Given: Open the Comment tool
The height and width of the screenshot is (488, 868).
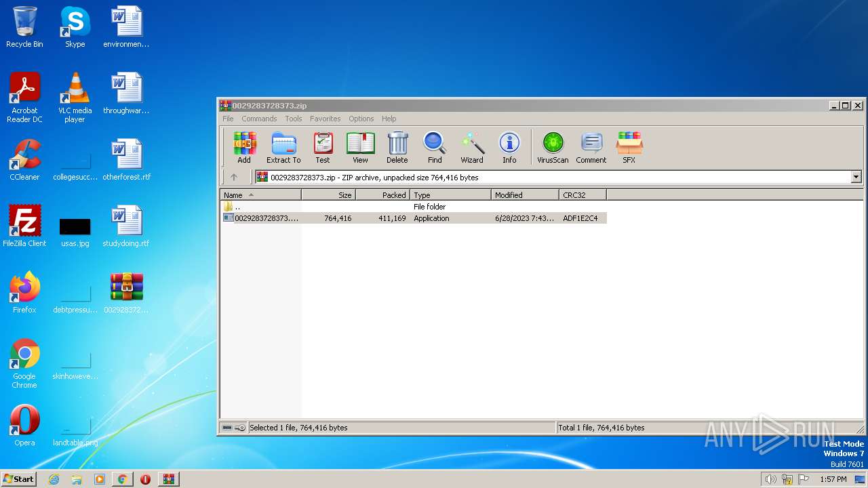Looking at the screenshot, I should coord(591,148).
